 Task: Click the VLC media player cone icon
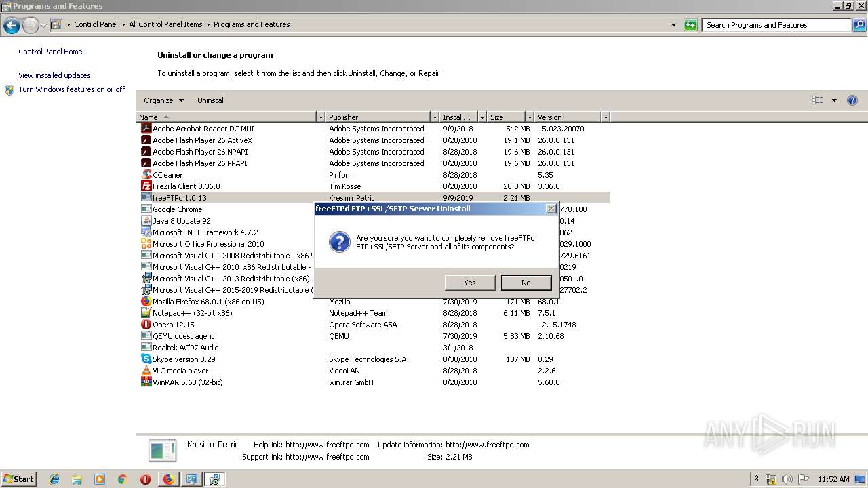point(146,370)
